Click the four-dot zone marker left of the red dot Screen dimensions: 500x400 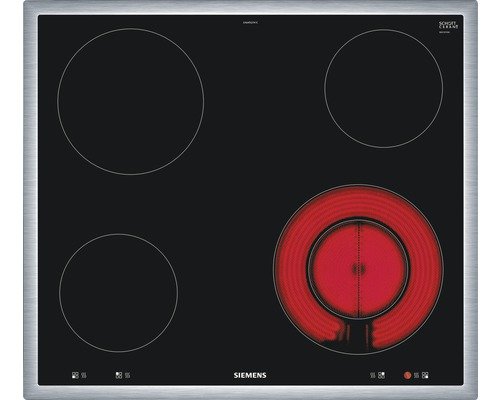pos(381,375)
